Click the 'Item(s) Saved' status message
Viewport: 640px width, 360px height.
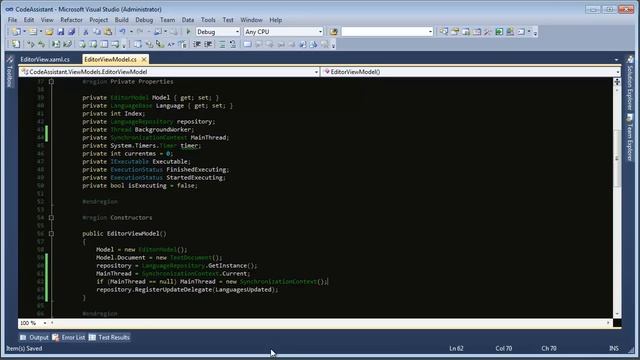(x=24, y=348)
